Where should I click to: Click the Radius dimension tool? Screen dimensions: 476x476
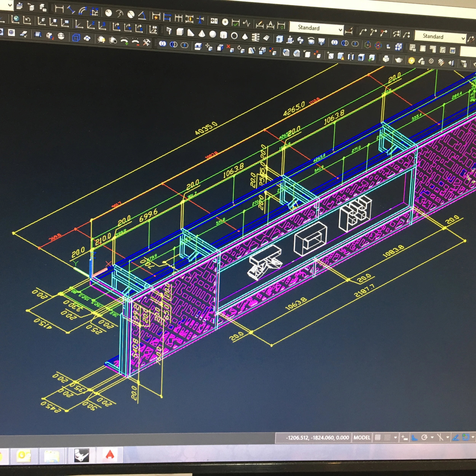pyautogui.click(x=108, y=13)
